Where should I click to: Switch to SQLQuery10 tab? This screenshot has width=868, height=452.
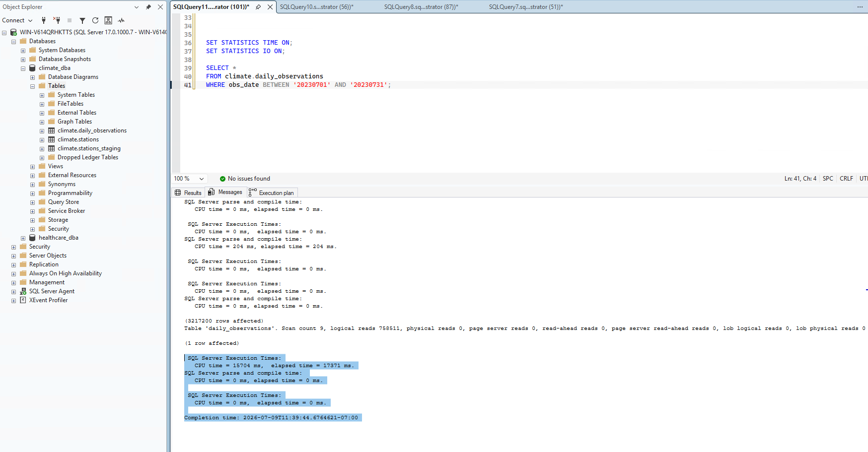[x=316, y=7]
